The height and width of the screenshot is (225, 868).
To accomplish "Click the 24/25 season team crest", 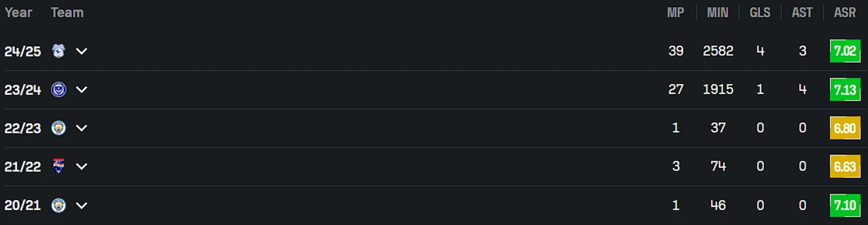I will (58, 51).
